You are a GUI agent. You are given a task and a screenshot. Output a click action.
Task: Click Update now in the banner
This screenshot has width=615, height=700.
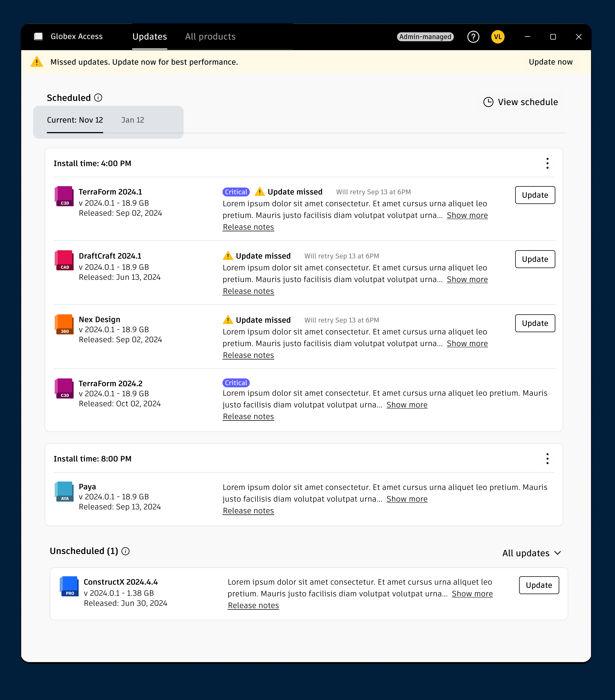[551, 62]
